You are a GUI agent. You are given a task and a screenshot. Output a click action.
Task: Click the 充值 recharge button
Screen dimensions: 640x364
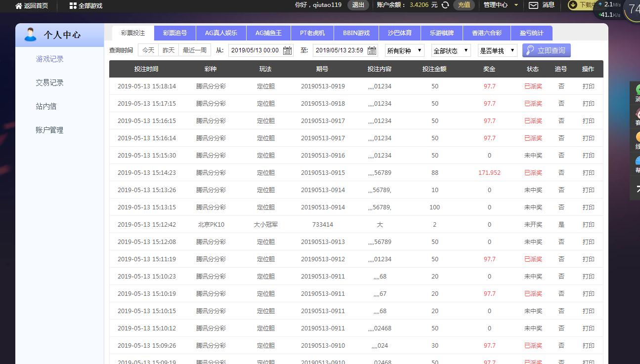tap(464, 5)
